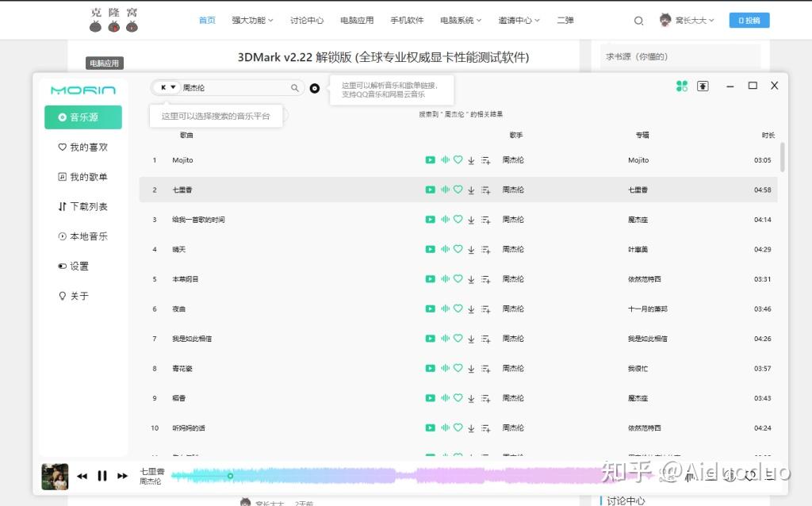Toggle heart for 稻香 row 9

[x=458, y=398]
